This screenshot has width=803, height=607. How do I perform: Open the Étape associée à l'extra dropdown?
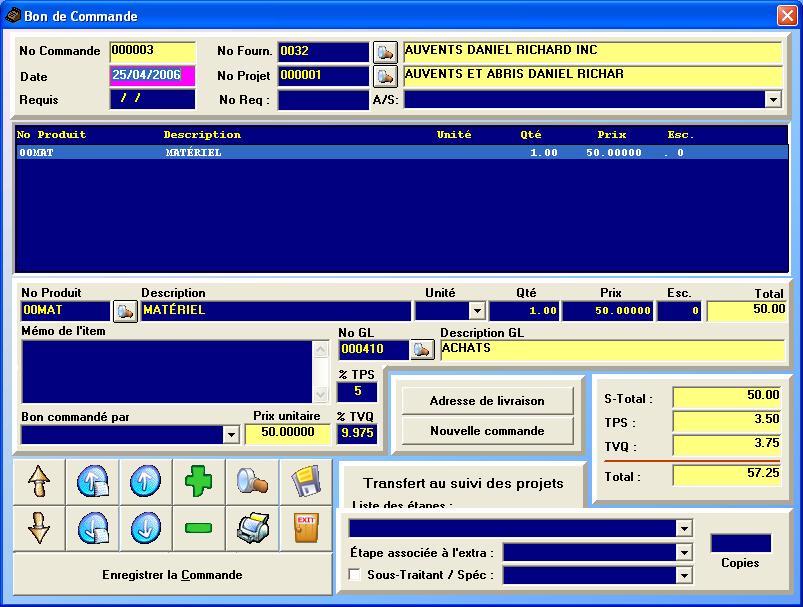684,552
